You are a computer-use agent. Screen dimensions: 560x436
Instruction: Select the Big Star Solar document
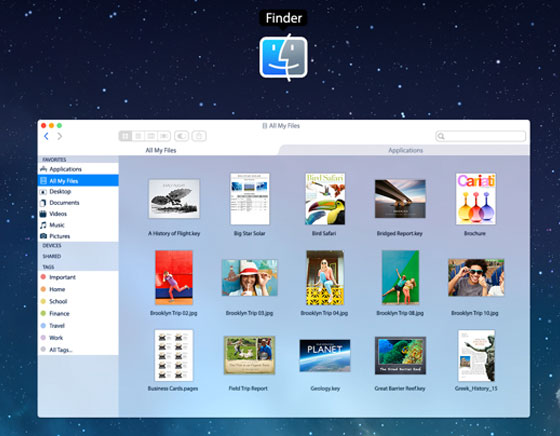250,199
